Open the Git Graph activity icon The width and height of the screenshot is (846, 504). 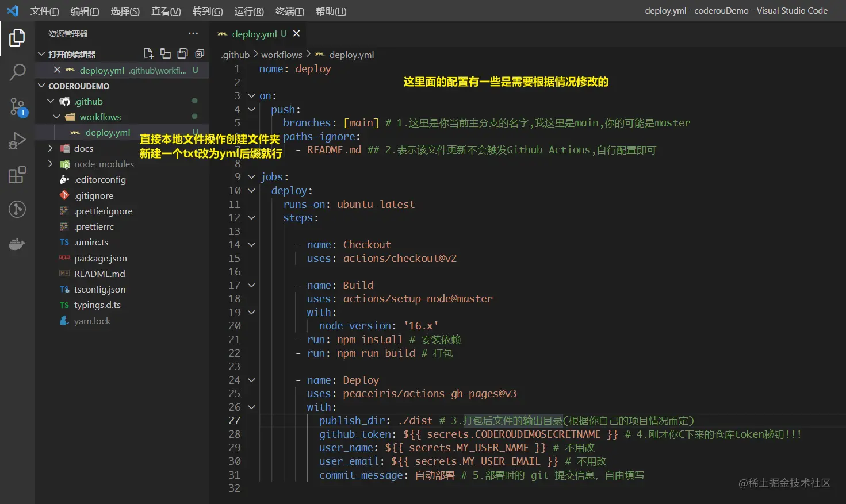coord(17,209)
